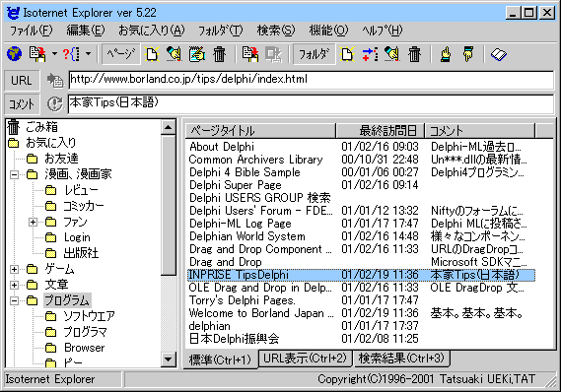This screenshot has height=392, width=561.
Task: Select Browser folder in tree
Action: [85, 348]
